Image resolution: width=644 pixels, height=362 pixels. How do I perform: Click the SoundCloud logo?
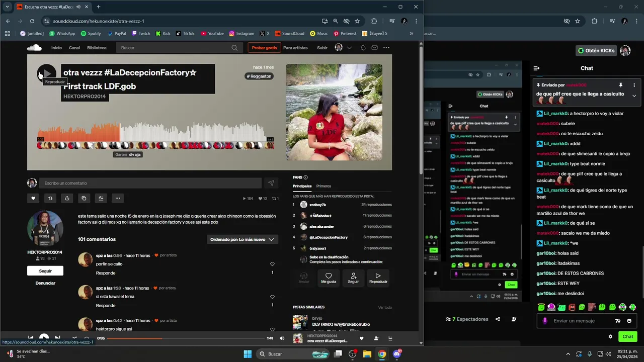(34, 48)
